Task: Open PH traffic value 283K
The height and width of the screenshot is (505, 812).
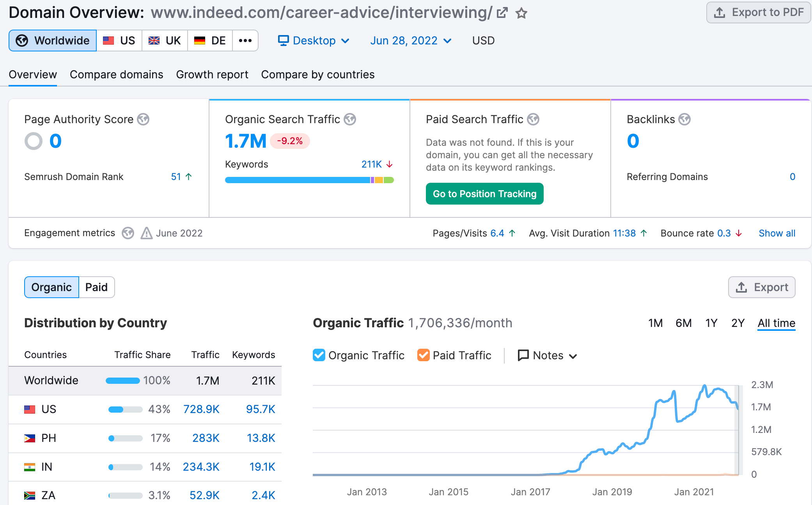Action: [x=206, y=438]
